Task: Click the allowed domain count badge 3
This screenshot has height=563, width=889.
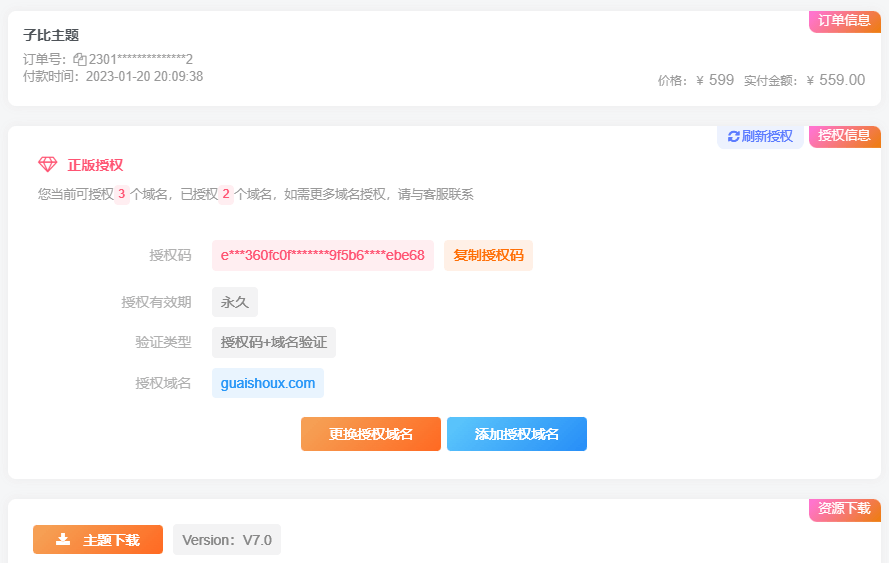Action: [121, 194]
